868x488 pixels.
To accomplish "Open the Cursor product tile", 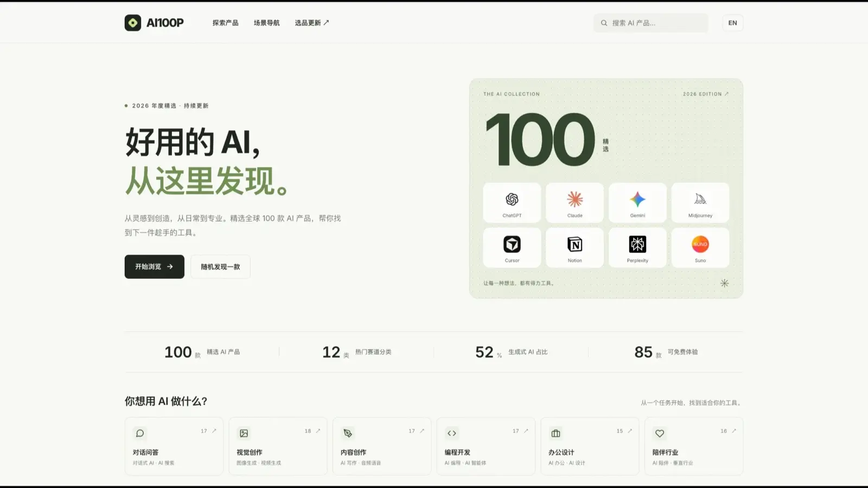I will pyautogui.click(x=512, y=248).
